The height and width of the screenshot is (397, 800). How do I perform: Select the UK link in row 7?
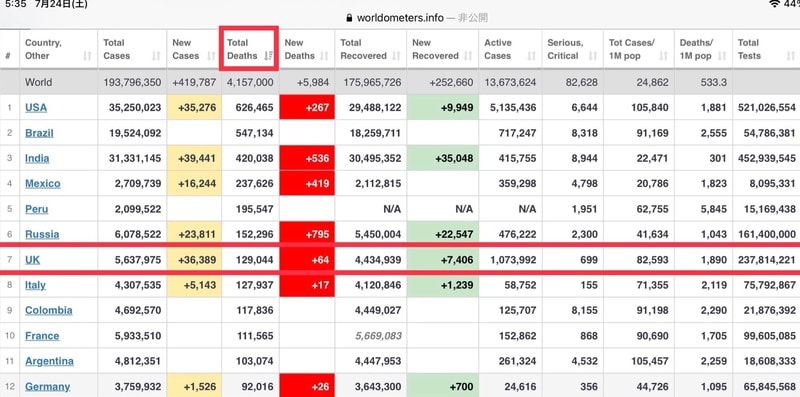pos(32,260)
